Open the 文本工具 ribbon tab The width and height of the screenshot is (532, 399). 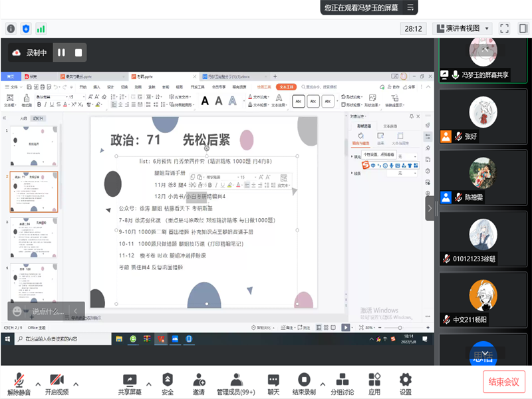(286, 87)
